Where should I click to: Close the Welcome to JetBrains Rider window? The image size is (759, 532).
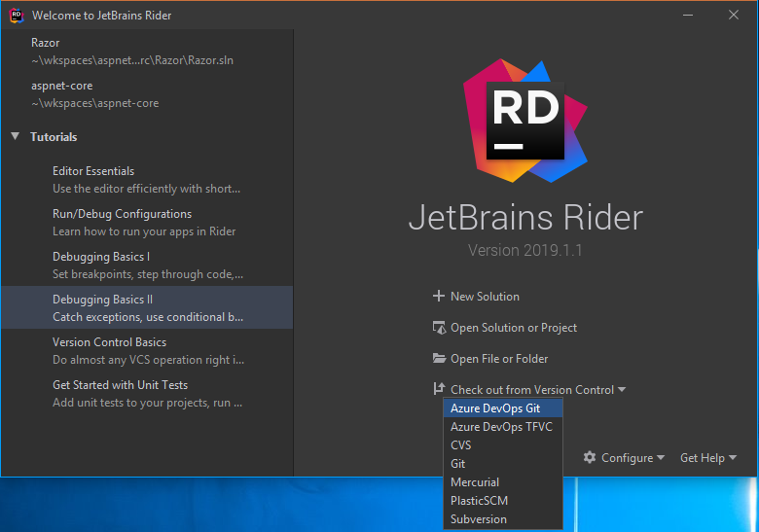(x=734, y=15)
